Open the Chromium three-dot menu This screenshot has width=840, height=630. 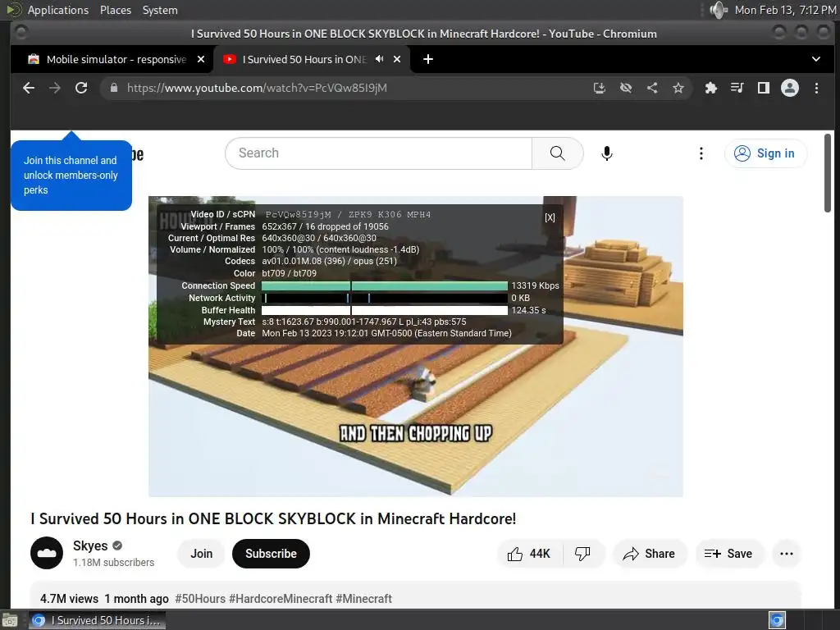[816, 88]
